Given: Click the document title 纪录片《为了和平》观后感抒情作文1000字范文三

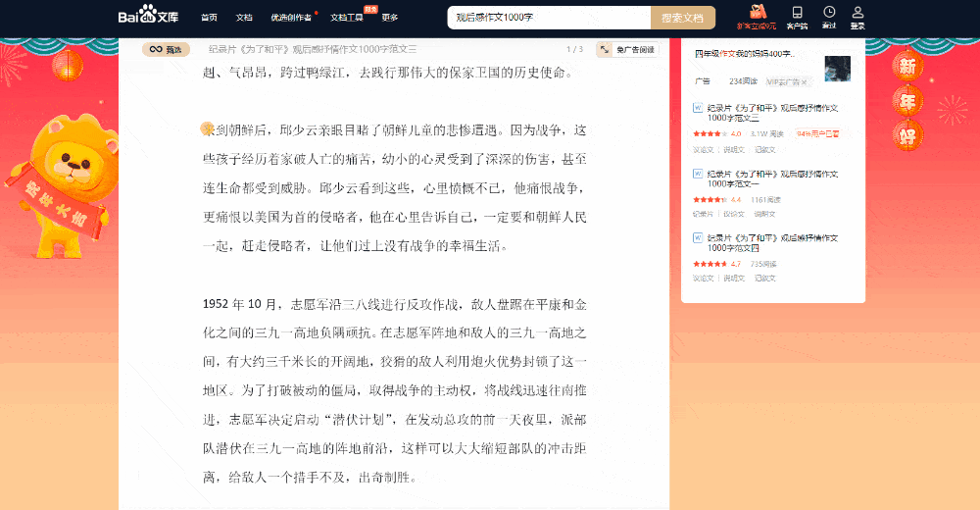Looking at the screenshot, I should pyautogui.click(x=313, y=49).
